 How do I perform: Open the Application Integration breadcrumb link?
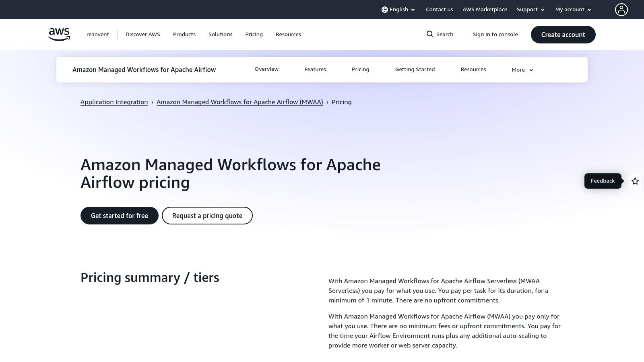coord(114,102)
